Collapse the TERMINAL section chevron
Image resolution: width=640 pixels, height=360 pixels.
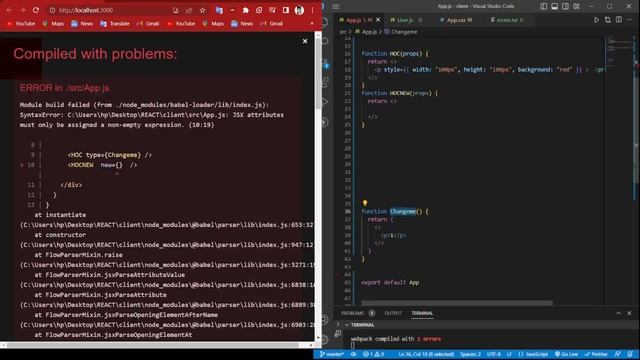[347, 325]
